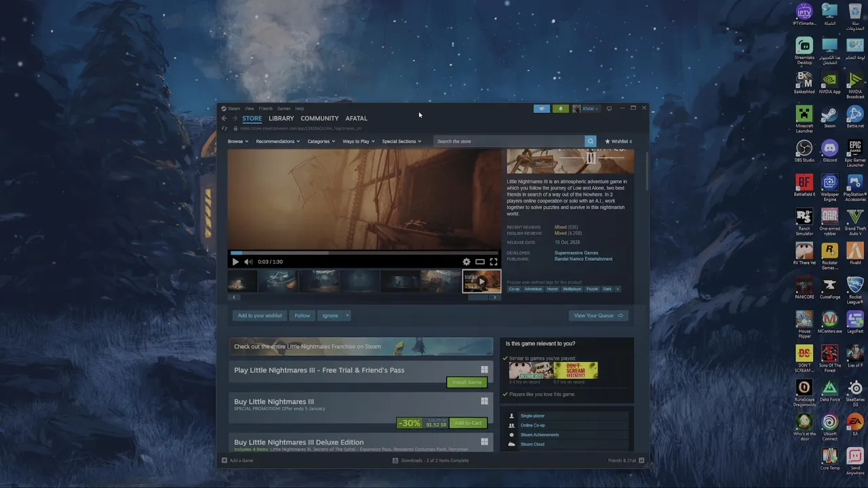Viewport: 868px width, 488px height.
Task: Open the View menu
Action: [250, 108]
